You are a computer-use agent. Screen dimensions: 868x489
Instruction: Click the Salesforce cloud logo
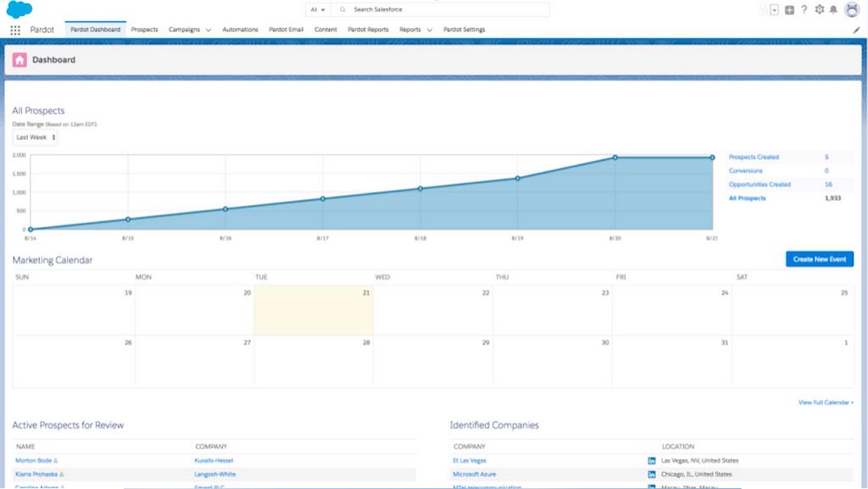coord(19,9)
